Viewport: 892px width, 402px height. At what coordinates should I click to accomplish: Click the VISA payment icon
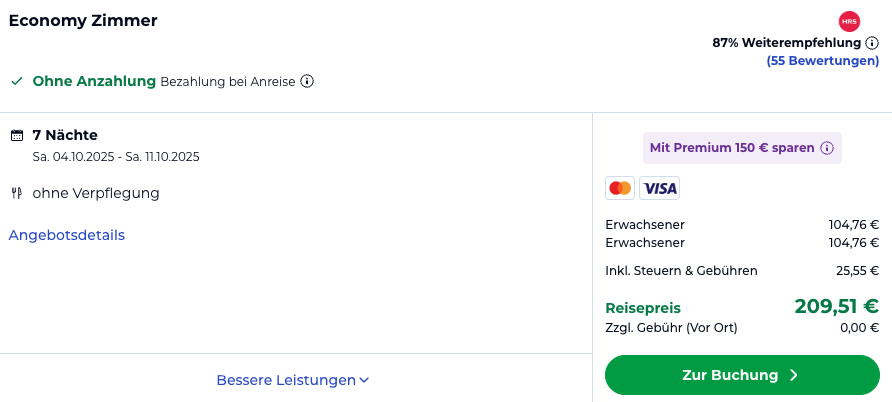pos(659,188)
